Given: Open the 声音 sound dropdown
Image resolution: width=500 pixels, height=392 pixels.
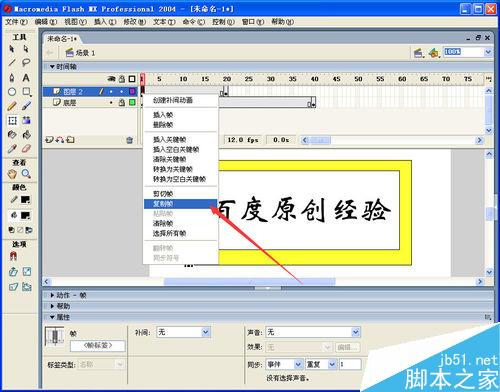Looking at the screenshot, I should click(355, 332).
